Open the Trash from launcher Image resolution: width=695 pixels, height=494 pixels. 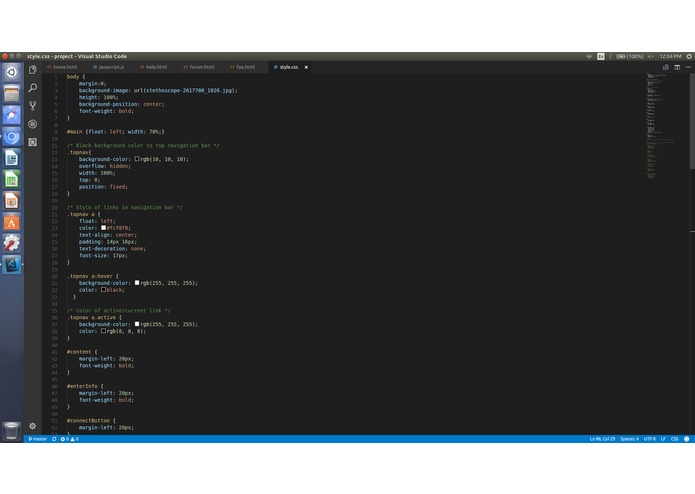tap(12, 431)
